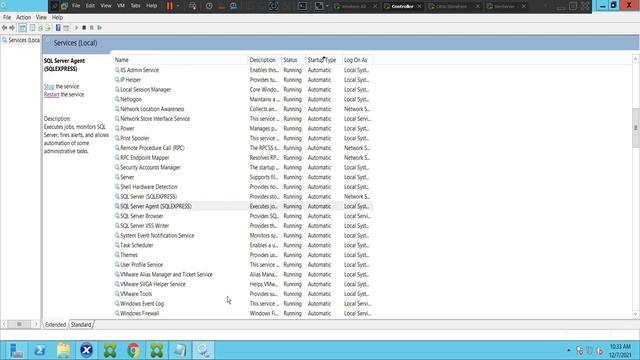640x360 pixels.
Task: Select the Windows Event Log service
Action: 243,304
